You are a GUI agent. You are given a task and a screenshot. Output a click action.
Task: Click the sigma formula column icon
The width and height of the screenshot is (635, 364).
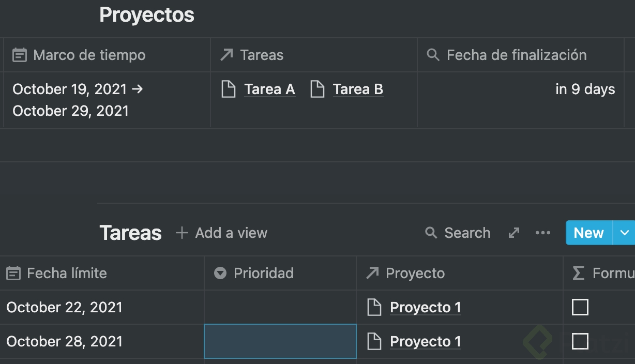(579, 273)
